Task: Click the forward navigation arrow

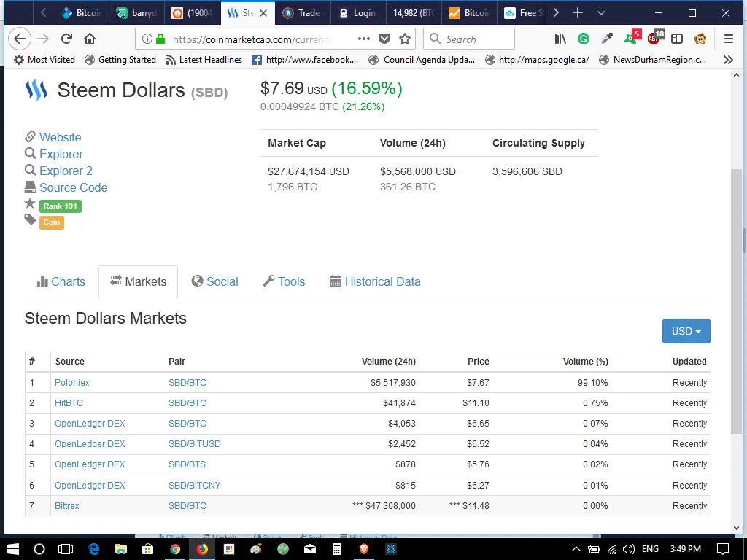Action: point(43,39)
